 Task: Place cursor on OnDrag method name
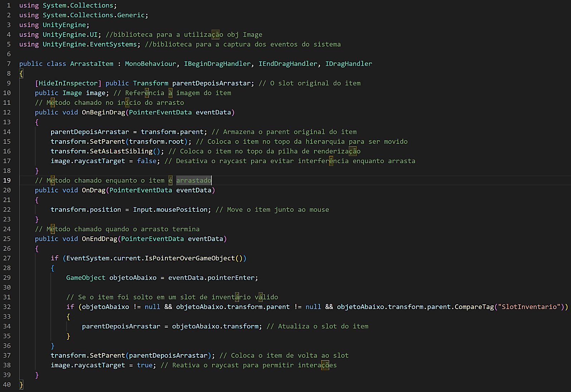click(93, 190)
